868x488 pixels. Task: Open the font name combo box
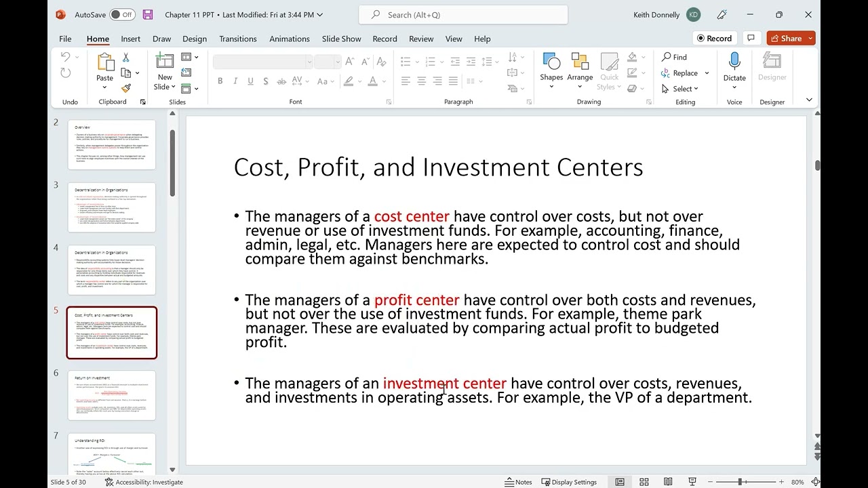click(263, 62)
